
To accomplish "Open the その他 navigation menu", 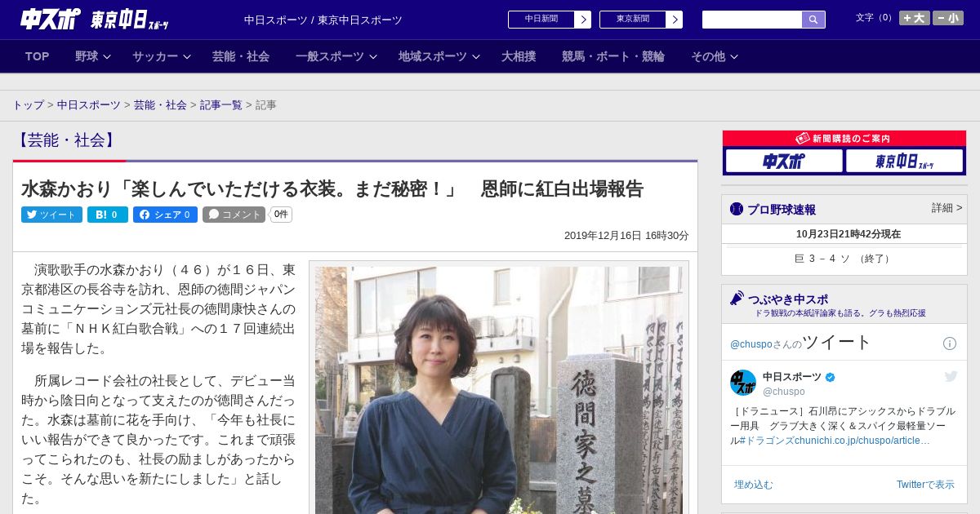I will 708,56.
